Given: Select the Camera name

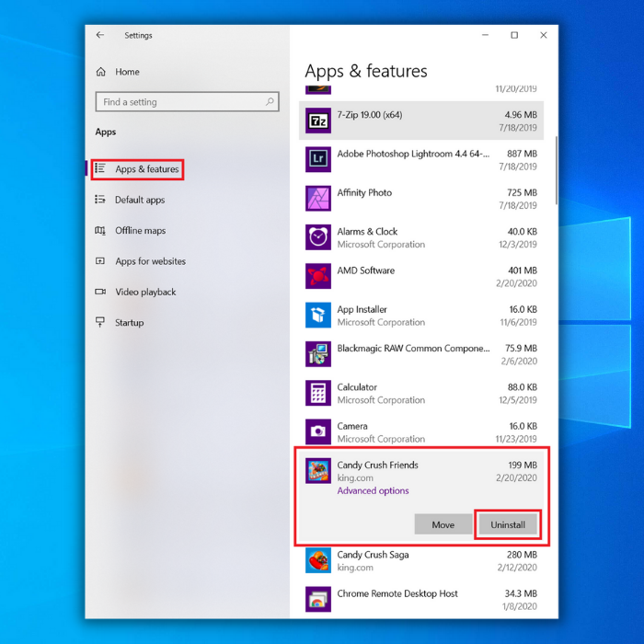Looking at the screenshot, I should pos(352,426).
